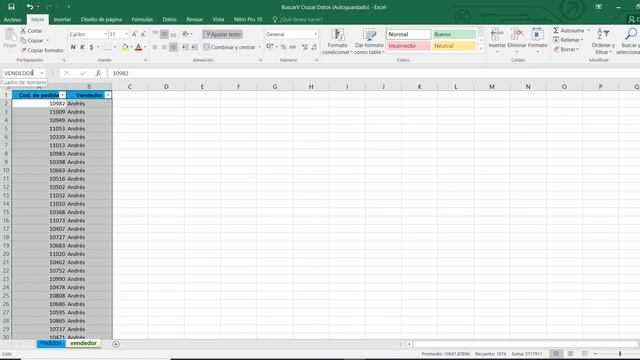Apply accounting number format
Viewport: 640px width, 360px height.
270,47
